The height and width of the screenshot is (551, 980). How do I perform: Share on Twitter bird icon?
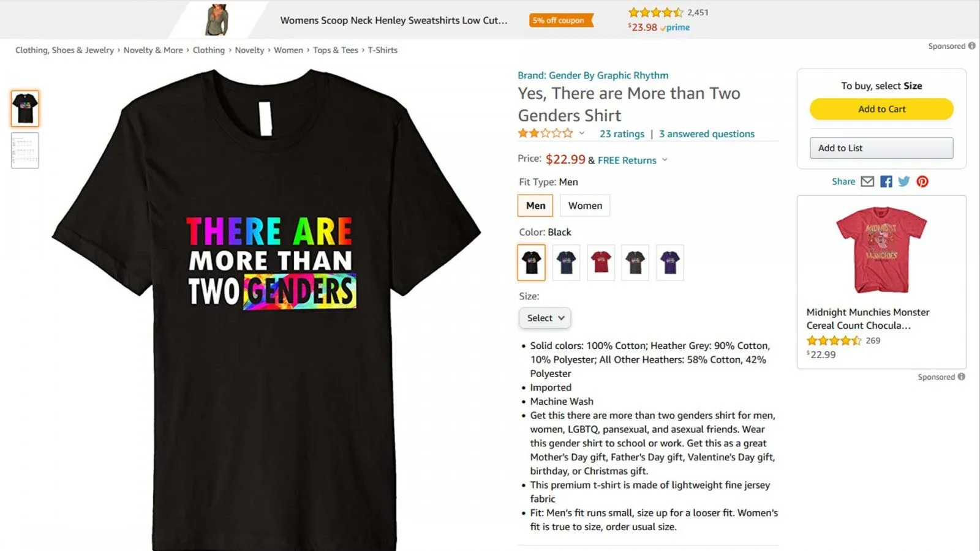pyautogui.click(x=904, y=181)
